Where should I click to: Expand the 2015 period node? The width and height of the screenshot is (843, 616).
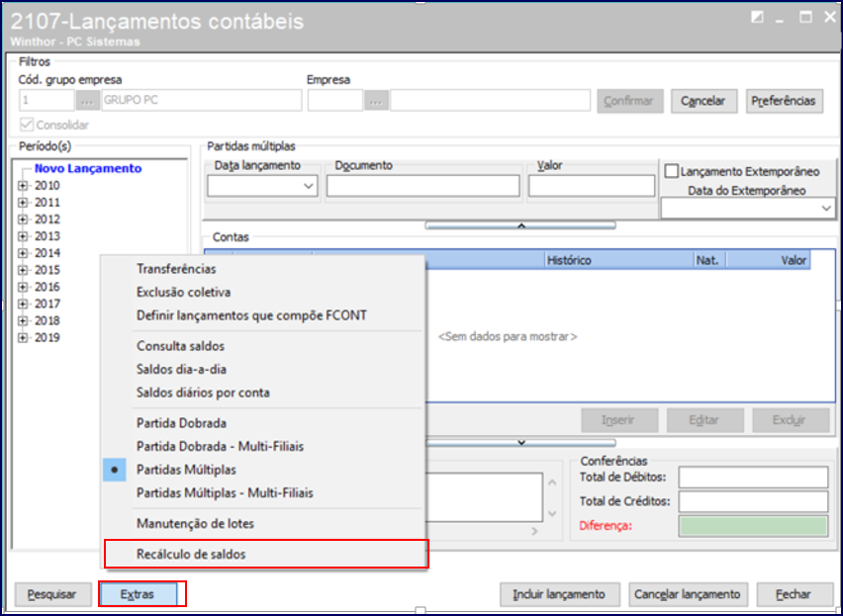tap(23, 270)
